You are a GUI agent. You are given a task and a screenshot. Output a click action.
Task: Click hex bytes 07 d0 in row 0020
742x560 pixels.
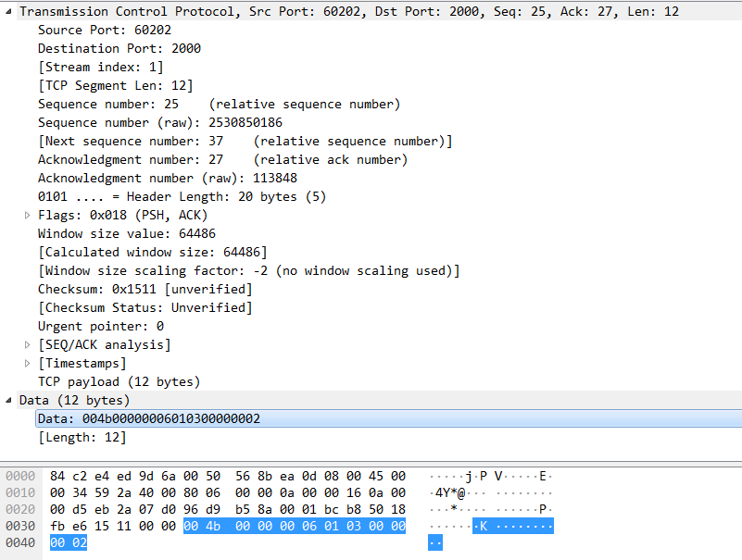(x=157, y=509)
